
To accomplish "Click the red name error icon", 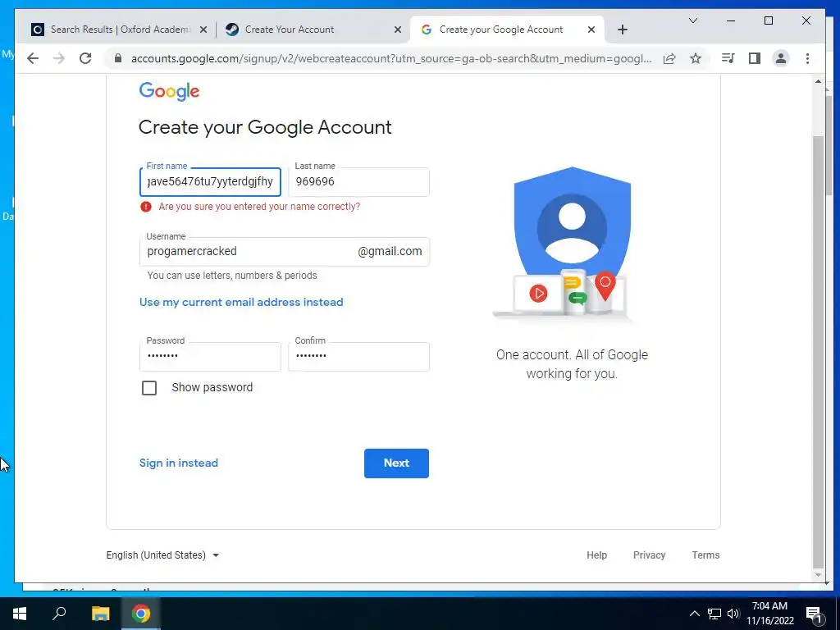I will pos(146,207).
